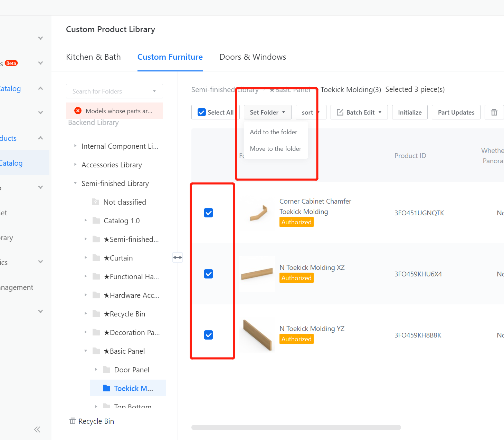This screenshot has height=440, width=504.
Task: Click the red error icon on models warning
Action: (x=78, y=111)
